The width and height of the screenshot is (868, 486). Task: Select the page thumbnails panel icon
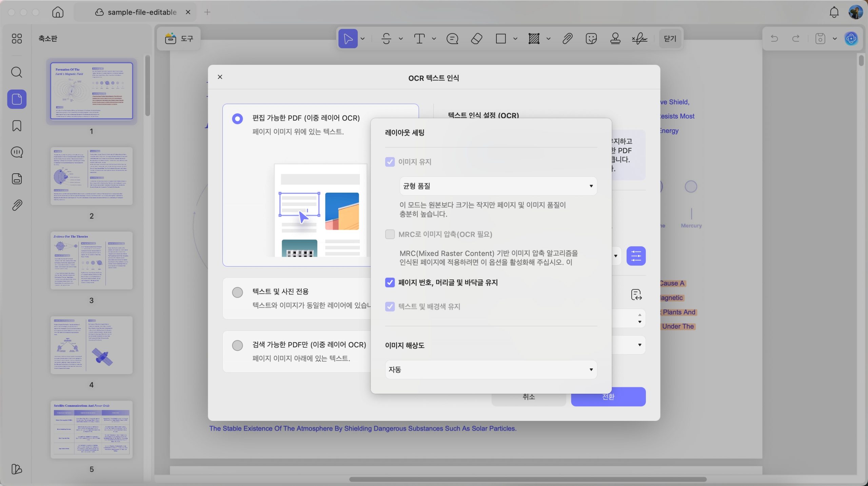17,99
